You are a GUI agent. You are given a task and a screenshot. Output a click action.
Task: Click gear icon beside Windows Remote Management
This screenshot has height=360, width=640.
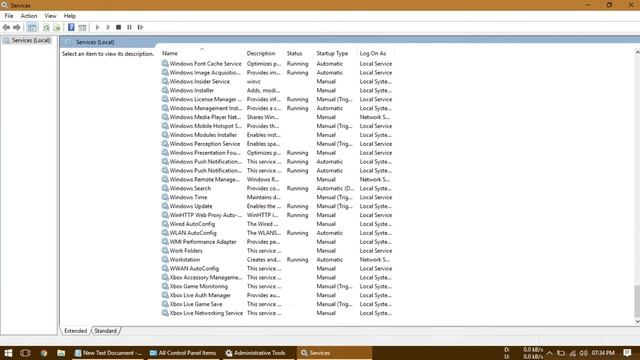point(165,180)
